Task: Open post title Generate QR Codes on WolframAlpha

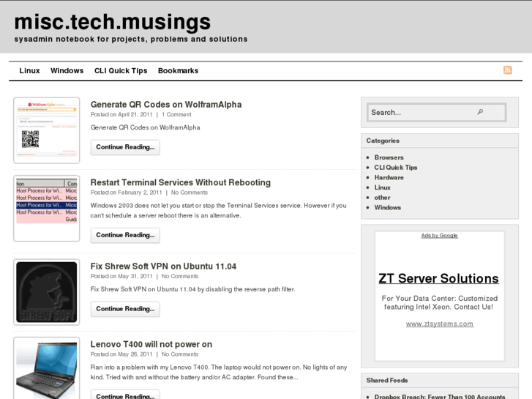Action: click(x=166, y=105)
